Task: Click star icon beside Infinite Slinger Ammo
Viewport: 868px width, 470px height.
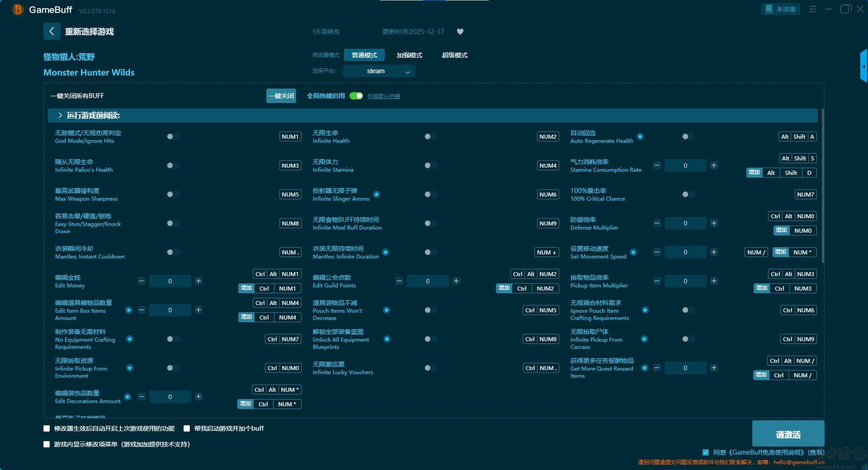Action: (377, 194)
